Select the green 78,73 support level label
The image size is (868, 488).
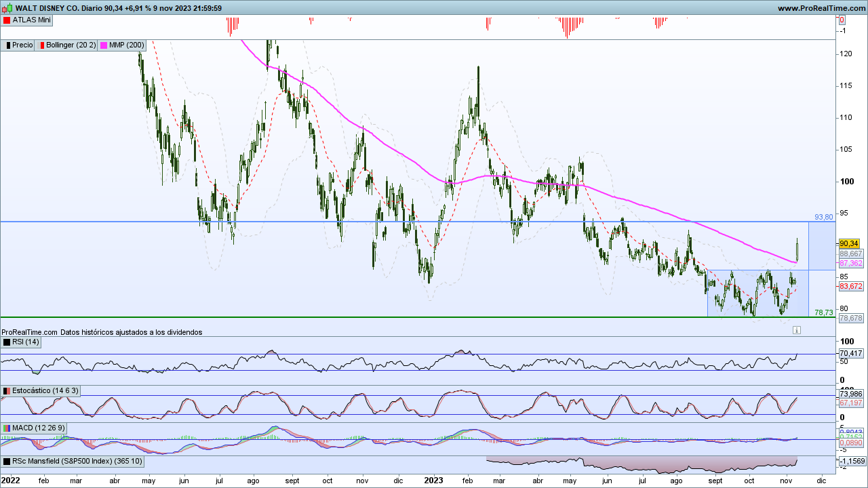click(823, 312)
